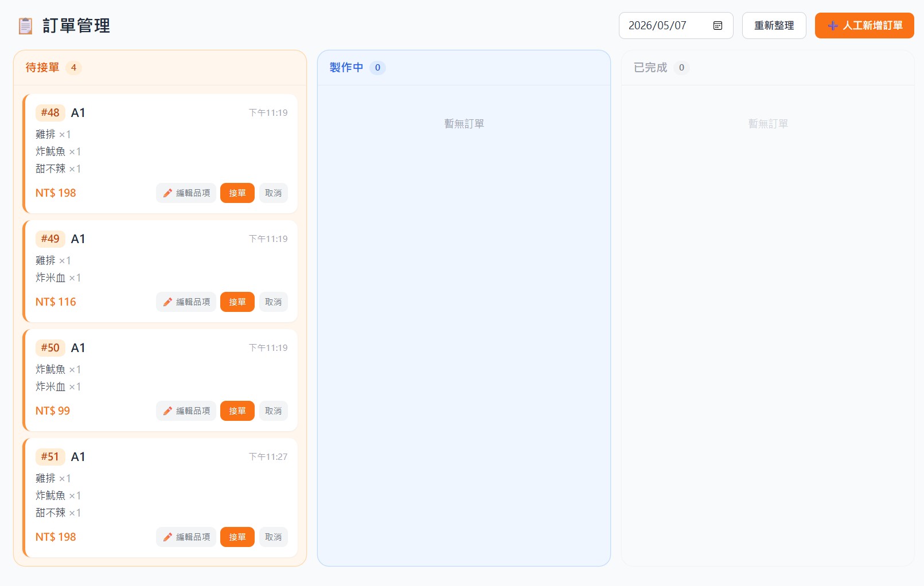Click 炸米血 ×1 item in order #49
Viewport: 924px width, 586px height.
pyautogui.click(x=58, y=278)
